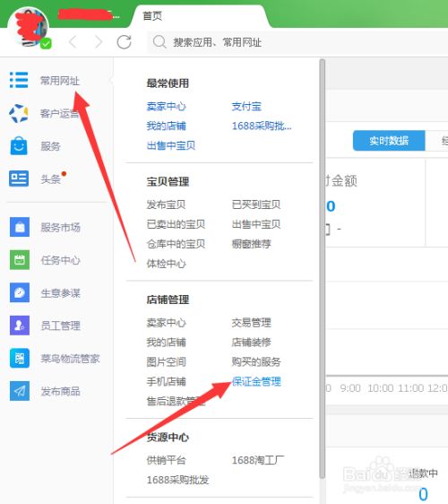Click the 体检中心 link

click(x=167, y=264)
